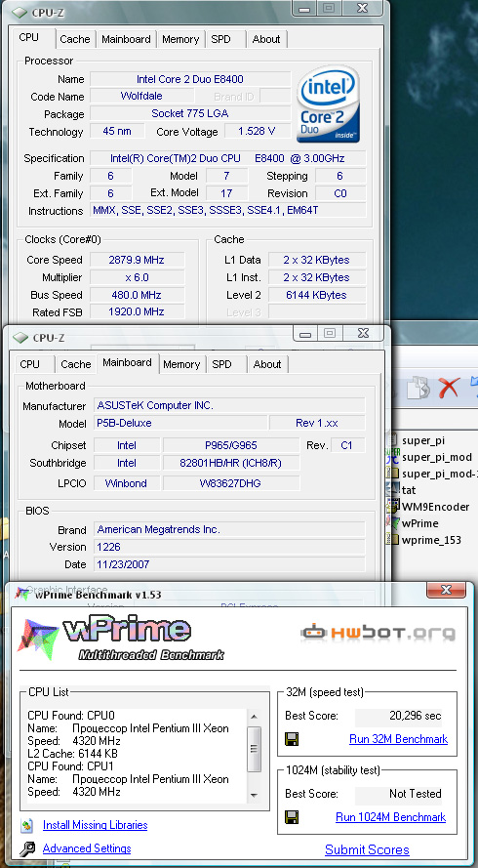Click Level 2 cache value 6144 KBytes
Screen dimensions: 478x868
point(316,295)
